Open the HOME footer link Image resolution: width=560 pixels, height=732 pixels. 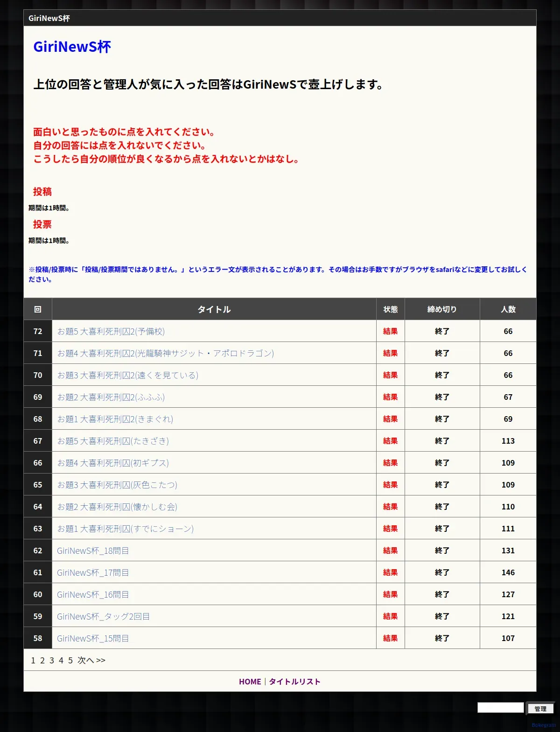coord(250,682)
